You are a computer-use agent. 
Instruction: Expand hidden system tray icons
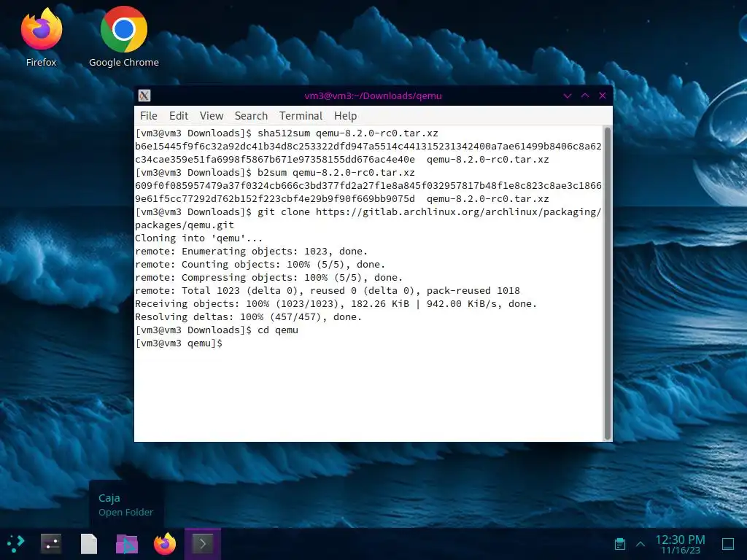click(640, 544)
